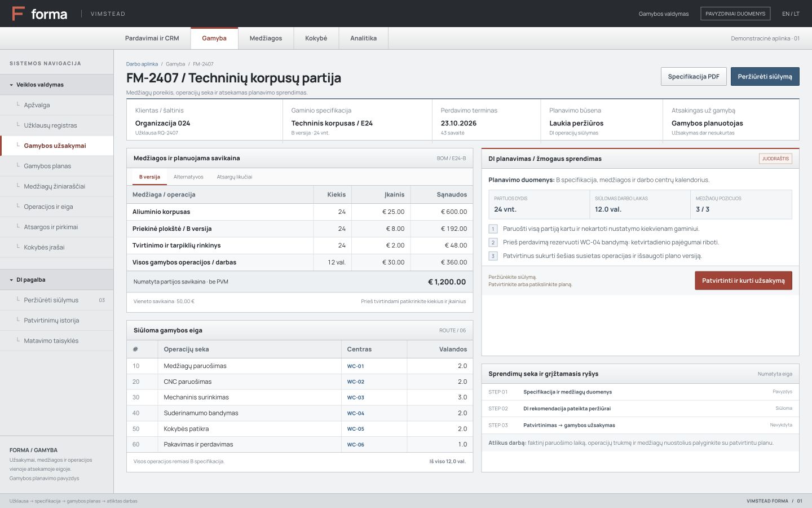Select Gamybos užsakymai in sidebar
Image resolution: width=812 pixels, height=508 pixels.
point(56,146)
